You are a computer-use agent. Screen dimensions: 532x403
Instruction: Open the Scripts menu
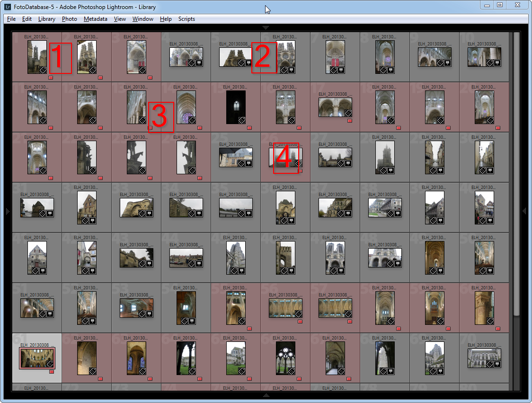(186, 19)
